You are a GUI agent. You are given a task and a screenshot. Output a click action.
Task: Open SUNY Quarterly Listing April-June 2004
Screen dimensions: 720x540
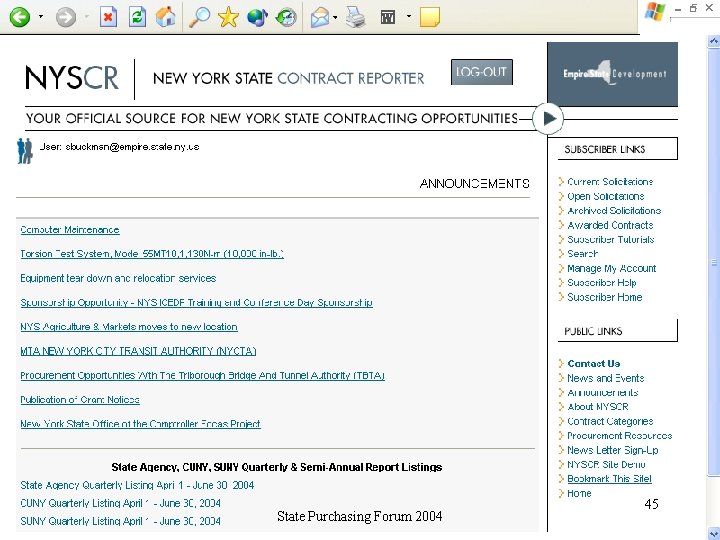[x=120, y=521]
